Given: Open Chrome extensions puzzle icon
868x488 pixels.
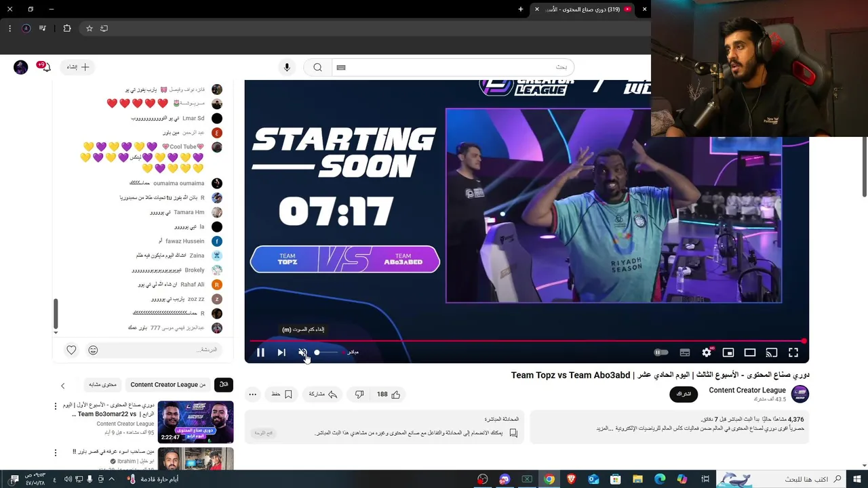Looking at the screenshot, I should [x=66, y=28].
